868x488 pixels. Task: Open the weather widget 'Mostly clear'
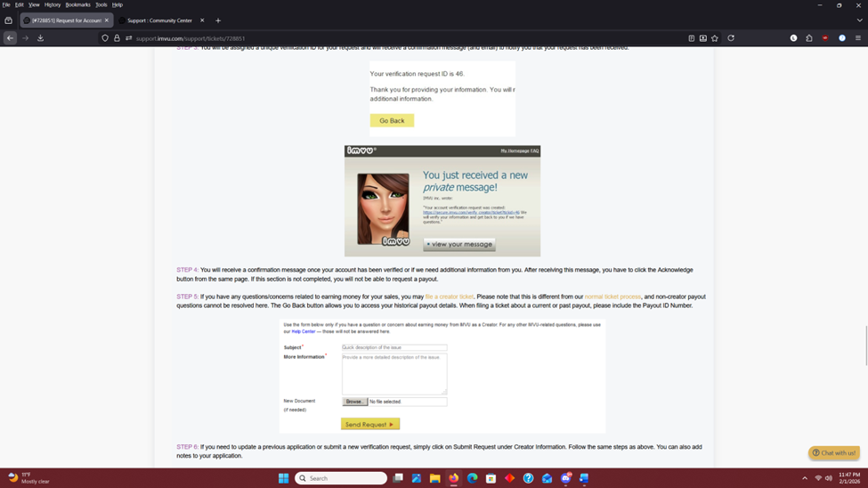pyautogui.click(x=28, y=478)
